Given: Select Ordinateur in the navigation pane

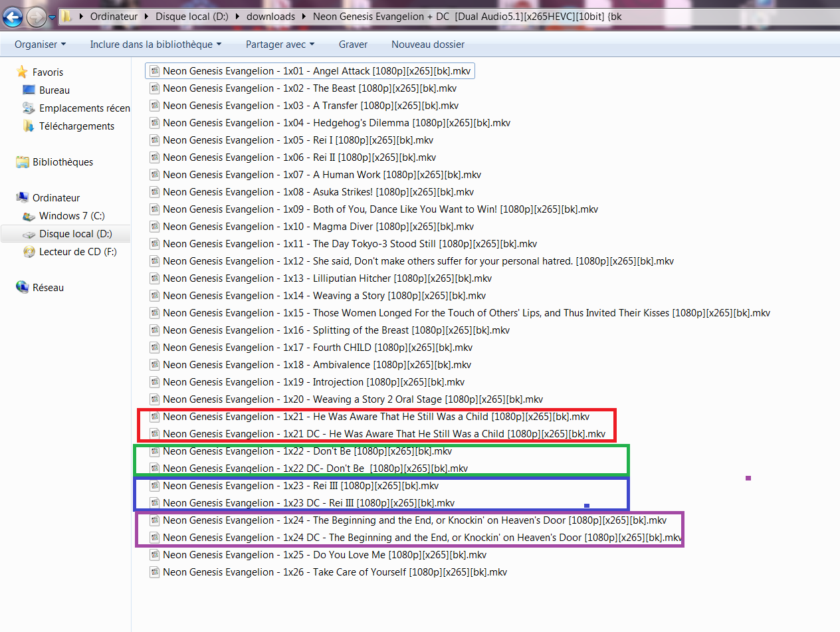Looking at the screenshot, I should (x=56, y=197).
